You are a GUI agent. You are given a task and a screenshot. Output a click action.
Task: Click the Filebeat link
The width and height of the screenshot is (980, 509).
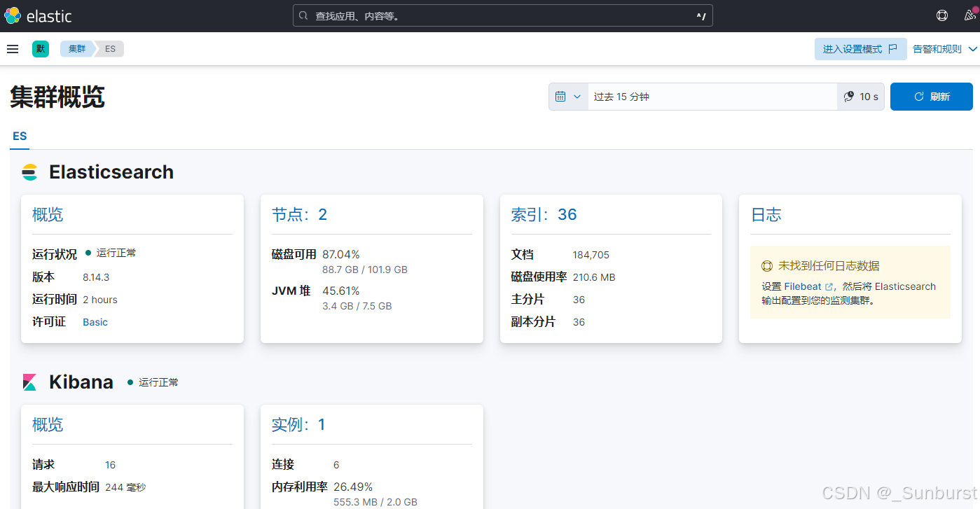(803, 286)
